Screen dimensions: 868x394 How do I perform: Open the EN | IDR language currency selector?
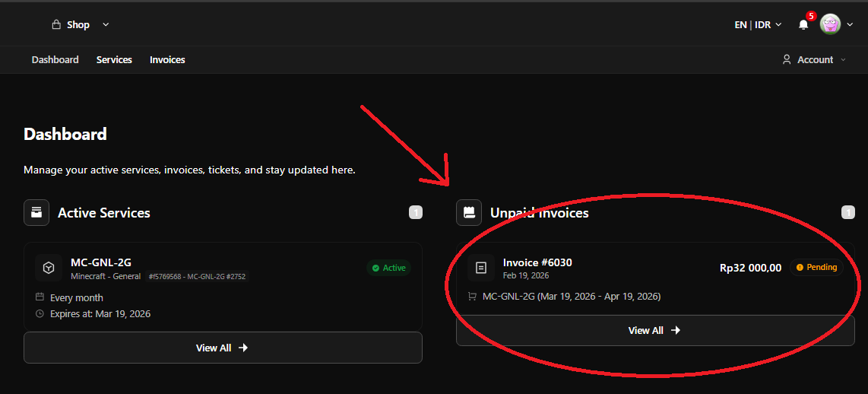[757, 24]
